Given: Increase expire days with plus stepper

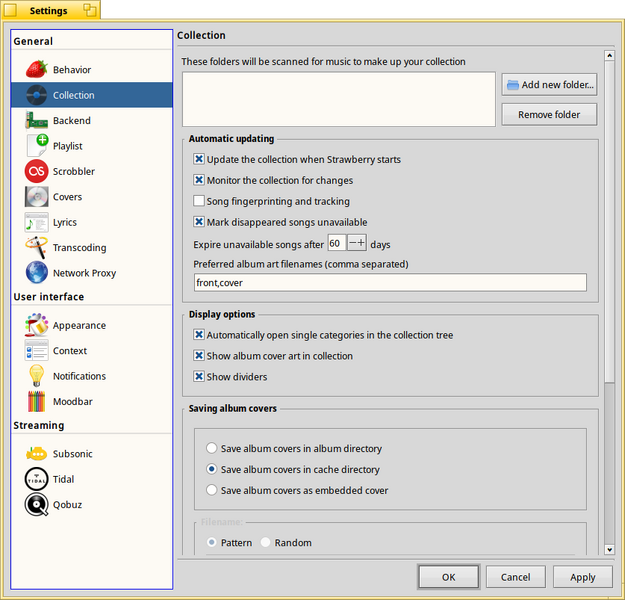Looking at the screenshot, I should coord(361,243).
